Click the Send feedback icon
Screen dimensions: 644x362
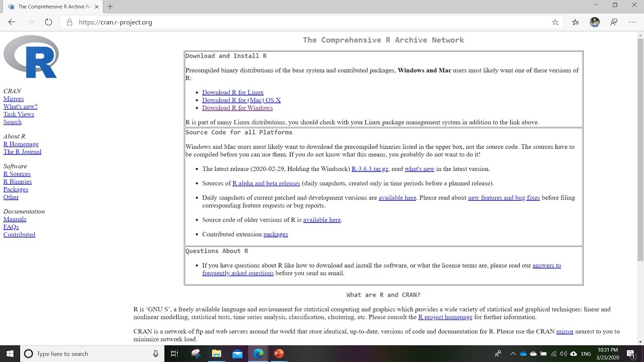pos(614,22)
